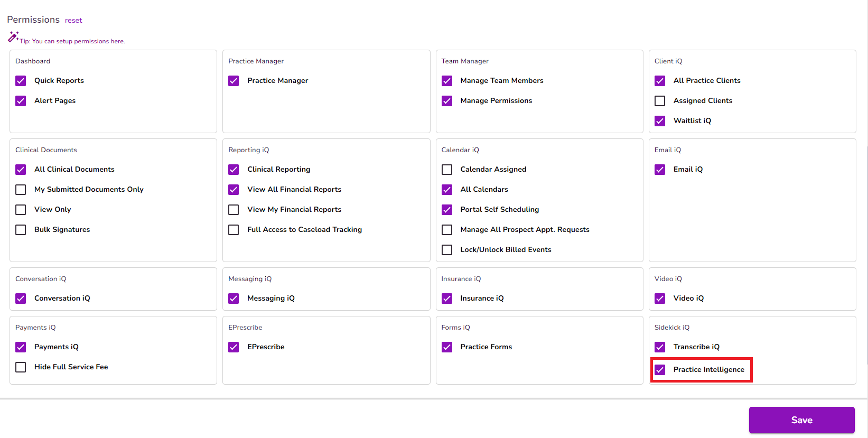Uncheck the Video iQ checkbox

660,299
